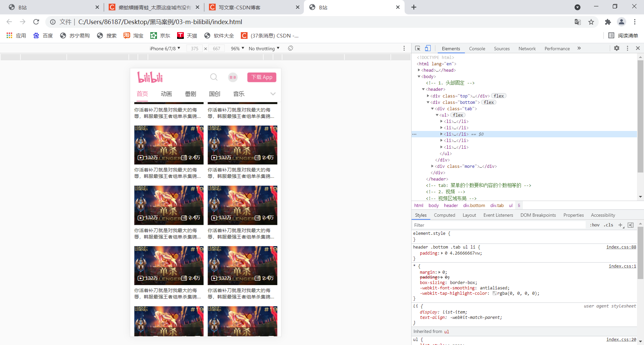Click the viewport width field 375
This screenshot has height=345, width=644.
point(195,49)
